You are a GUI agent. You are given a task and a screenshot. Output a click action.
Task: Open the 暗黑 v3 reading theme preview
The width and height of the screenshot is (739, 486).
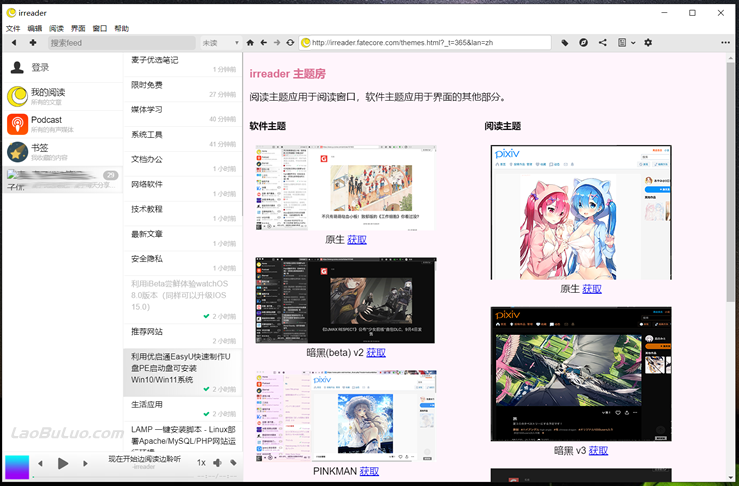(x=581, y=374)
